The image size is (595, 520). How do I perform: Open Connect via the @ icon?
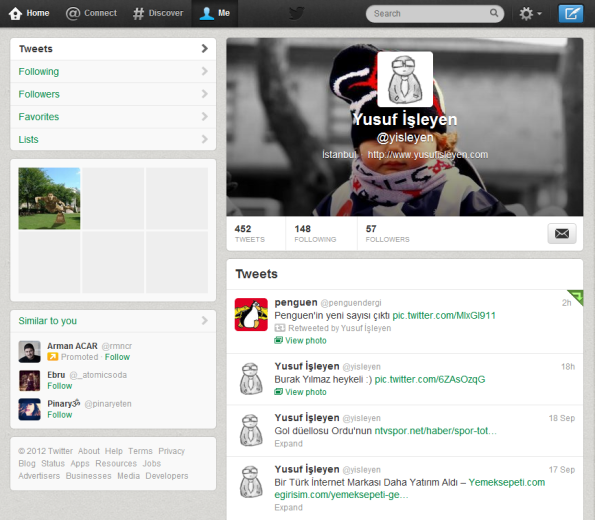73,13
